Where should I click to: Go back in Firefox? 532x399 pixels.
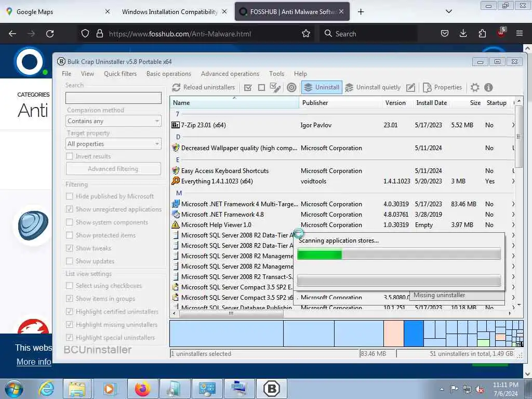12,33
